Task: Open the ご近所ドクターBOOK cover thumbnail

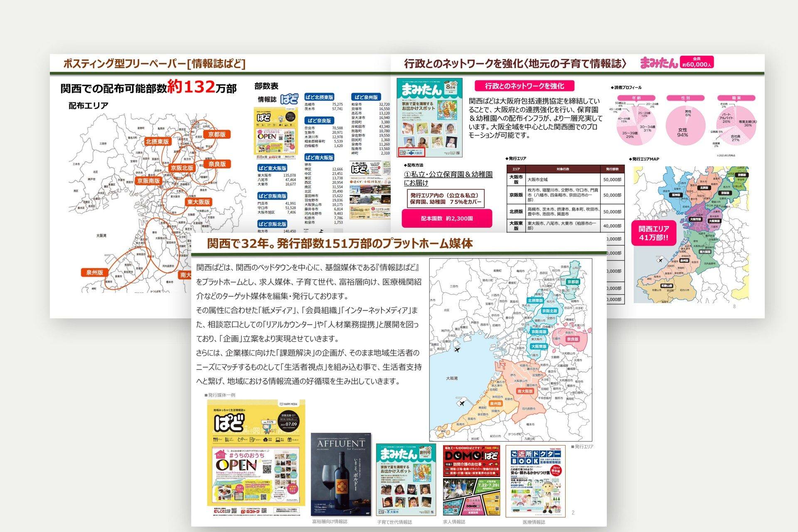Action: [x=535, y=481]
